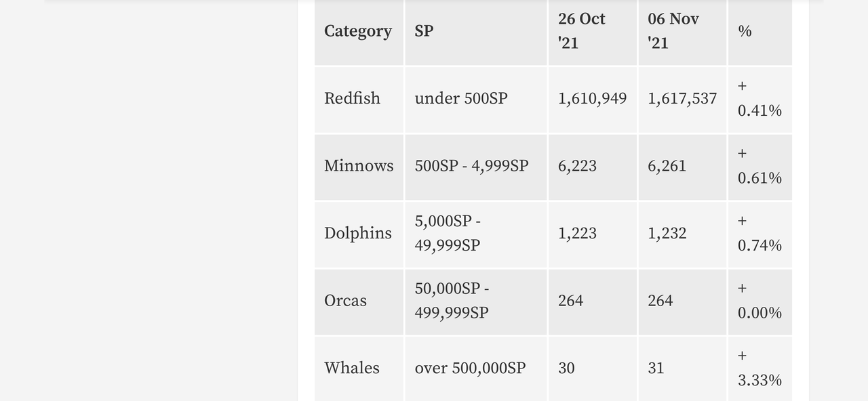
Task: Click the + 0.41% cell
Action: (759, 98)
